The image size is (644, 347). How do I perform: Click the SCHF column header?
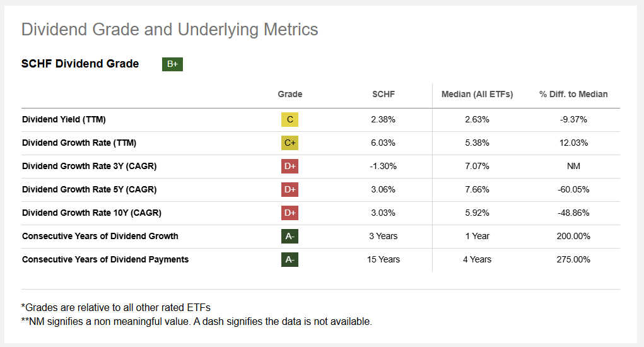pyautogui.click(x=383, y=94)
